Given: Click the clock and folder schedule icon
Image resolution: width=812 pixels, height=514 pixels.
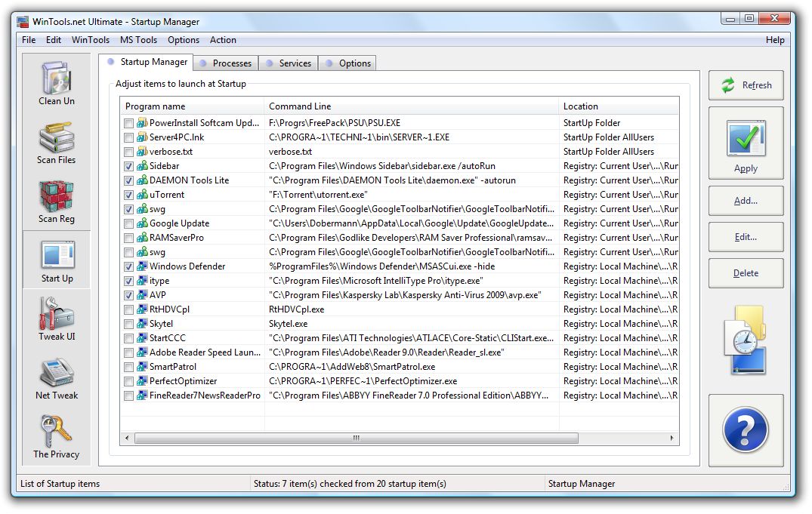Looking at the screenshot, I should pos(746,340).
